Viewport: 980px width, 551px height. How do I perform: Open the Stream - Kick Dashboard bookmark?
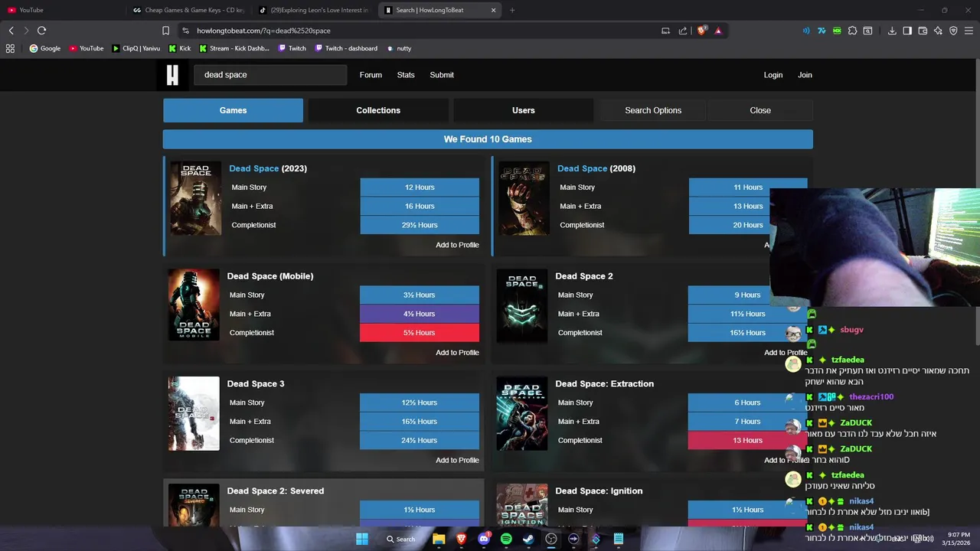pos(234,48)
